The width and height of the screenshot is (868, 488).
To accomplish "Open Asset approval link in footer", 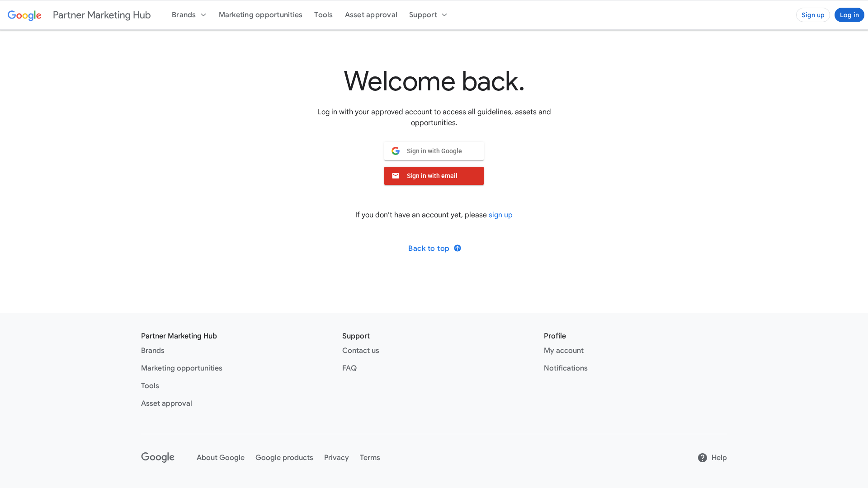I will coord(166,404).
